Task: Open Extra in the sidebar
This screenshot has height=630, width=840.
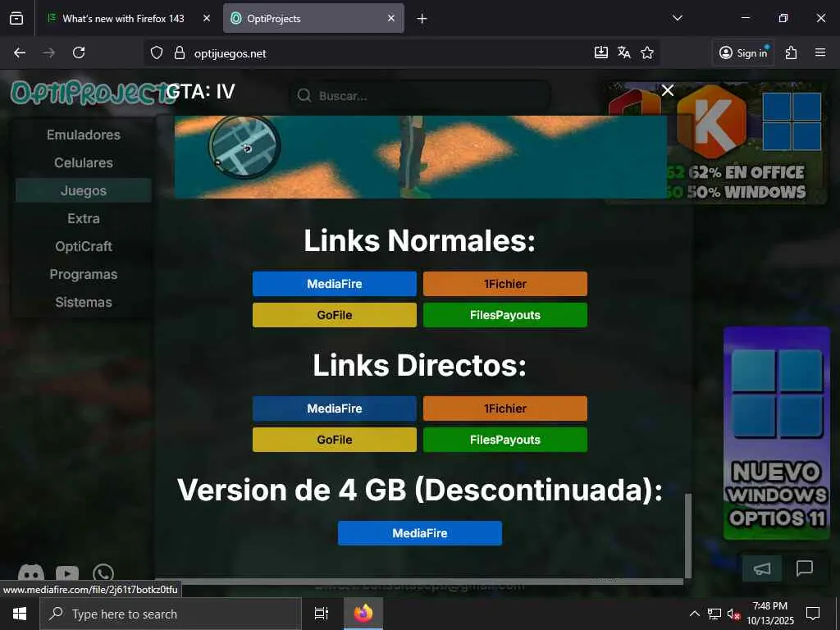Action: (x=84, y=218)
